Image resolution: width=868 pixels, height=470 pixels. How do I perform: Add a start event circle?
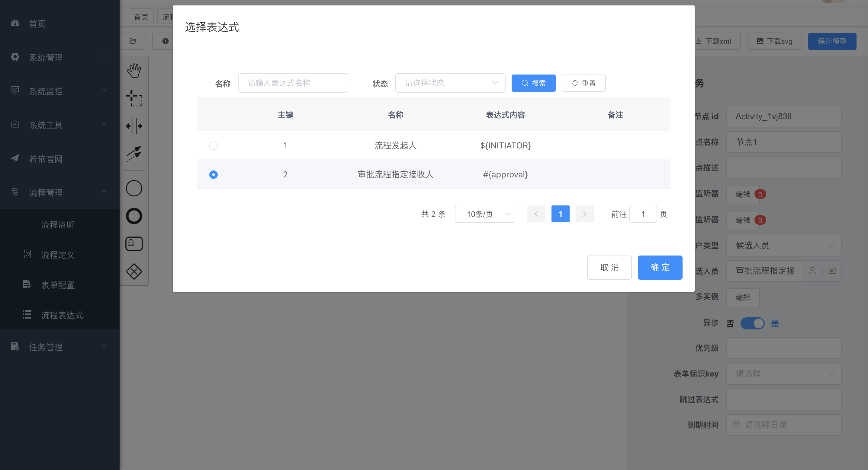[x=134, y=188]
